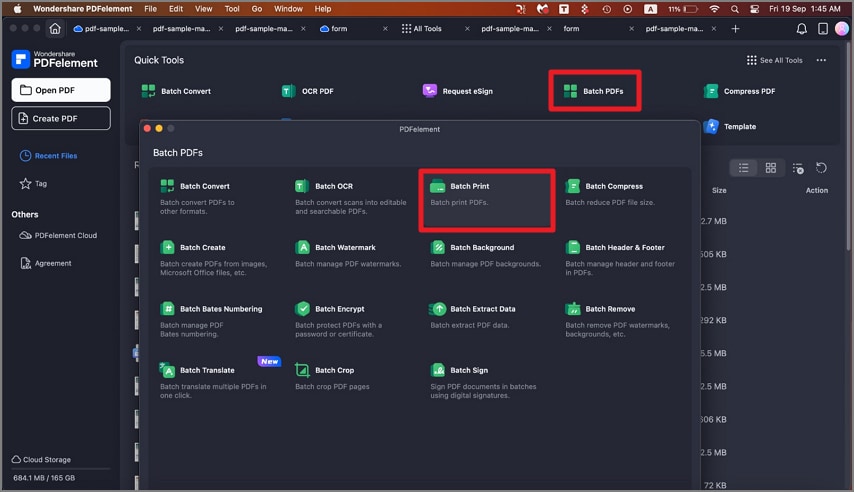854x492 pixels.
Task: Add a new tab with plus button
Action: point(735,28)
